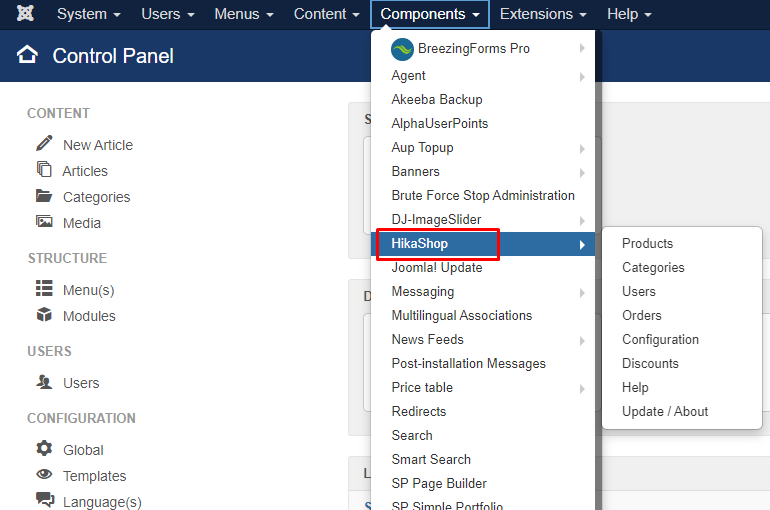
Task: Click the Control Panel home icon
Action: coord(27,54)
